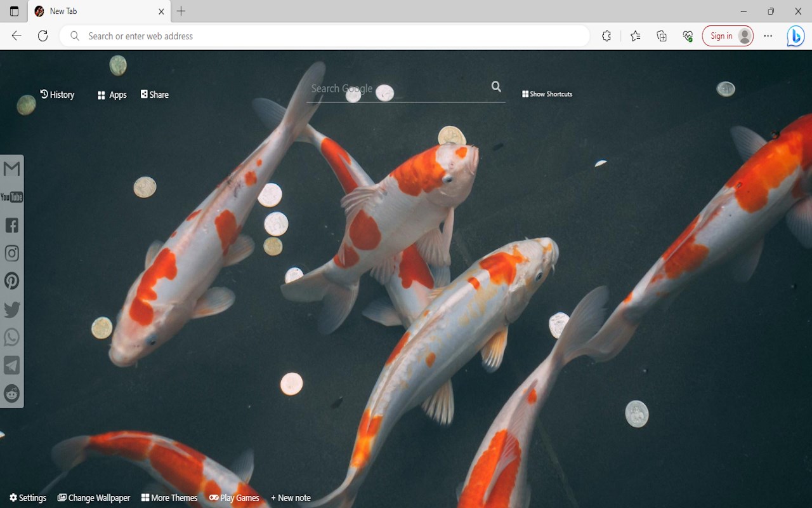Image resolution: width=812 pixels, height=508 pixels.
Task: Open the Settings panel at bottom
Action: pos(28,498)
